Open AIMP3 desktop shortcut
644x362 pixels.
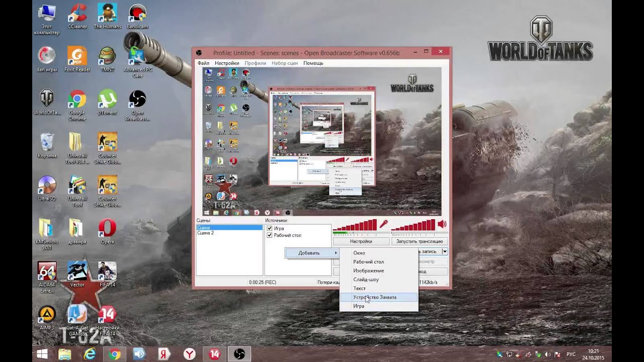[47, 318]
